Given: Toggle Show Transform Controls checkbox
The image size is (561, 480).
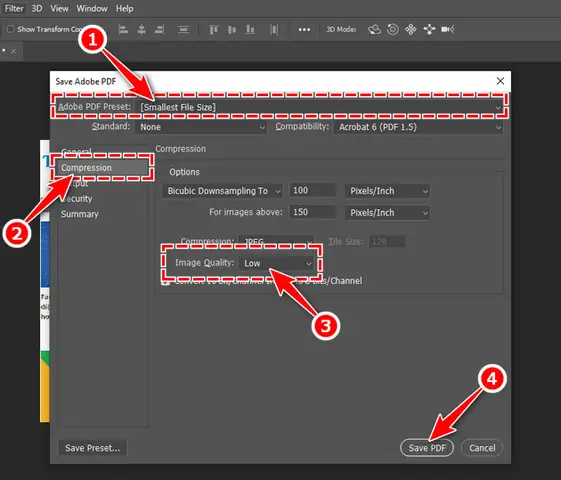Looking at the screenshot, I should (x=10, y=29).
